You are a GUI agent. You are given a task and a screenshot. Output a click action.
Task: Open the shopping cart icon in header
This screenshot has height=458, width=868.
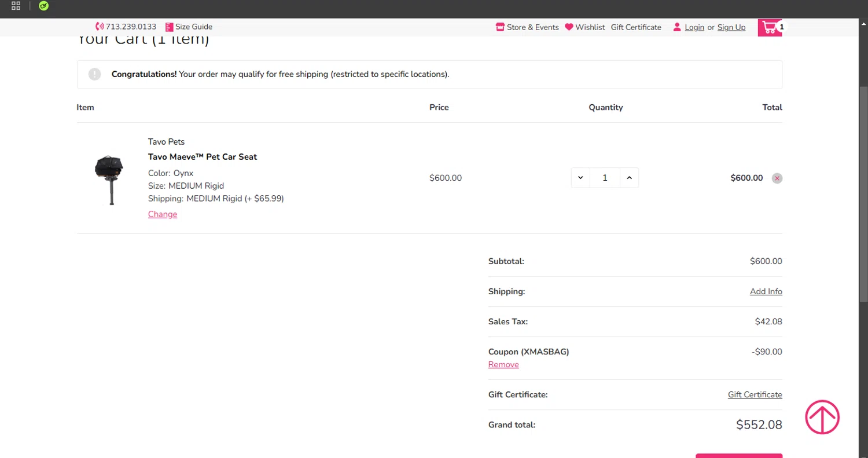point(769,27)
